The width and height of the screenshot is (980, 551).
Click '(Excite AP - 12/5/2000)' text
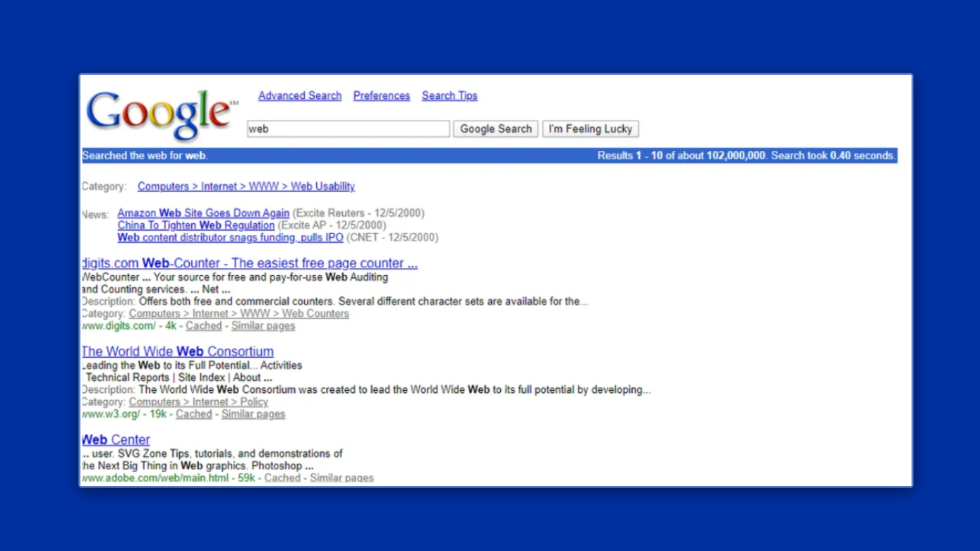(x=332, y=225)
